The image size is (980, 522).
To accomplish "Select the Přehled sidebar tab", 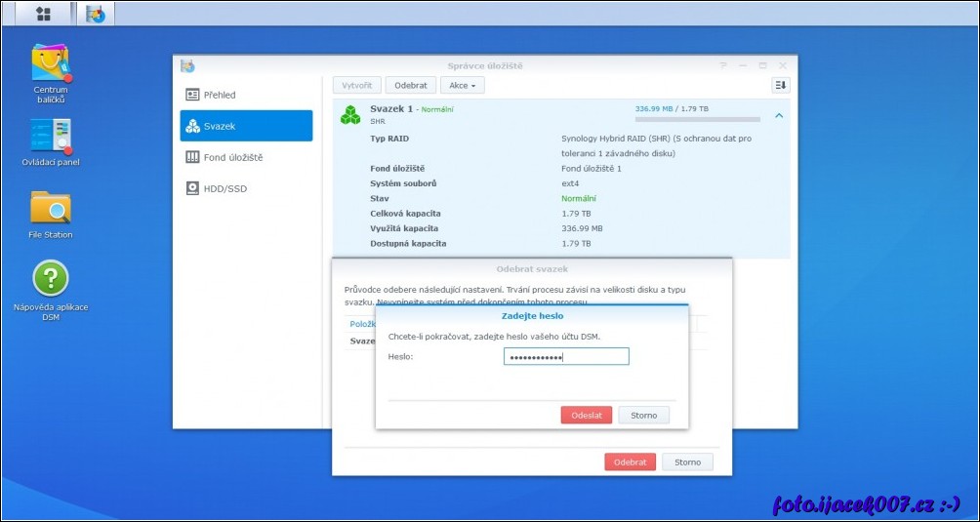I will (246, 95).
